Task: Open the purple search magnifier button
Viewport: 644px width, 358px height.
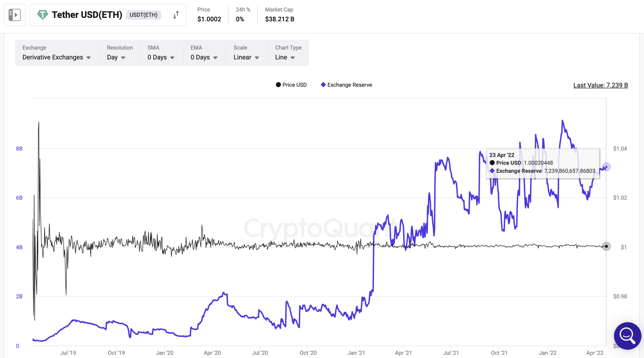Action: click(x=627, y=336)
